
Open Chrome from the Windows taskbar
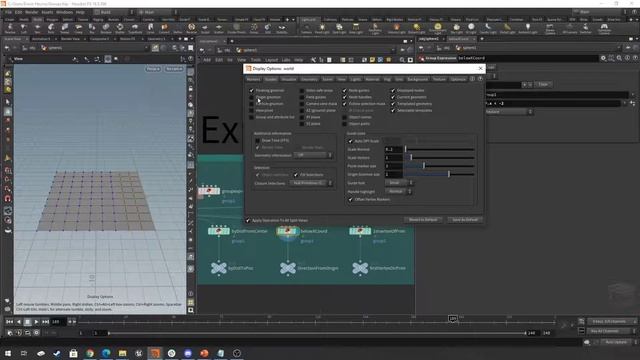tap(90, 353)
